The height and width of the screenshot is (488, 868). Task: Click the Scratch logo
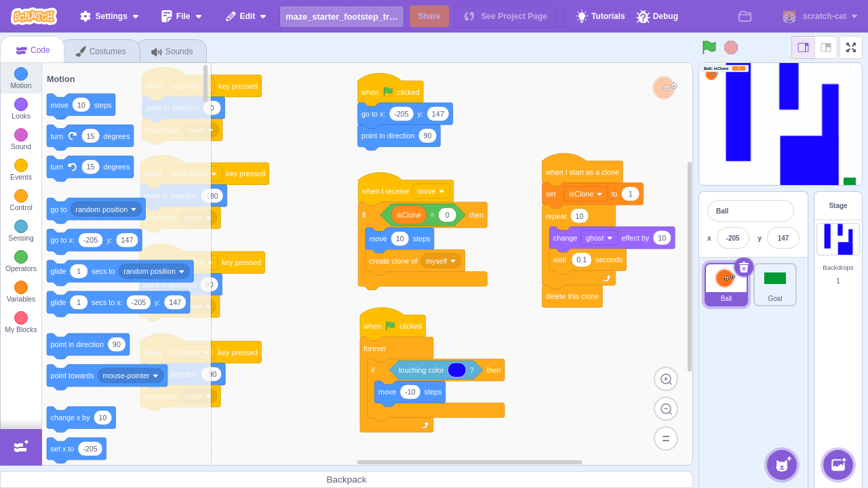point(34,16)
